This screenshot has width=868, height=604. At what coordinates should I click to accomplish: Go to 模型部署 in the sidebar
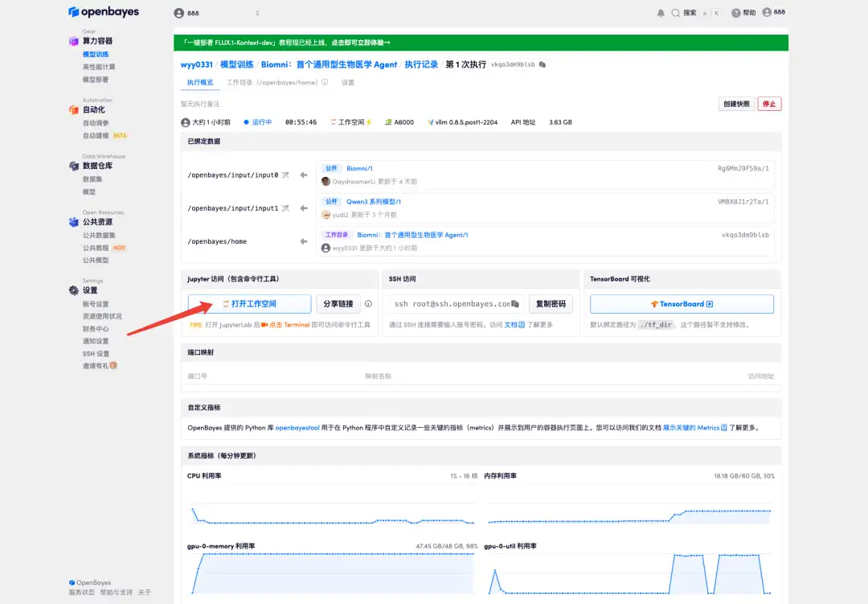point(96,80)
